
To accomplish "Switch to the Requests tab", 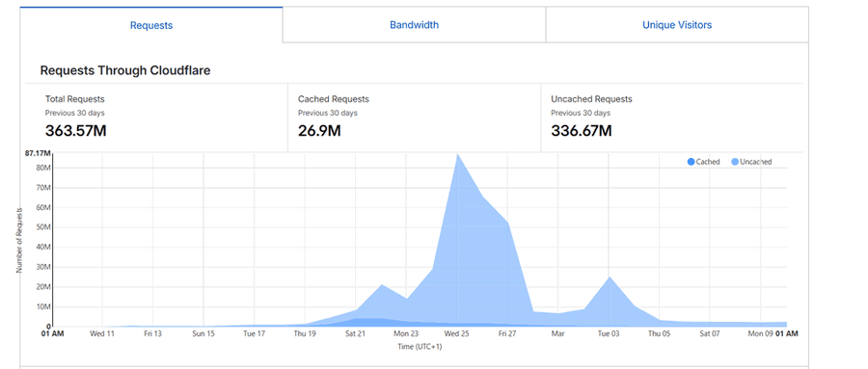I will coord(151,25).
